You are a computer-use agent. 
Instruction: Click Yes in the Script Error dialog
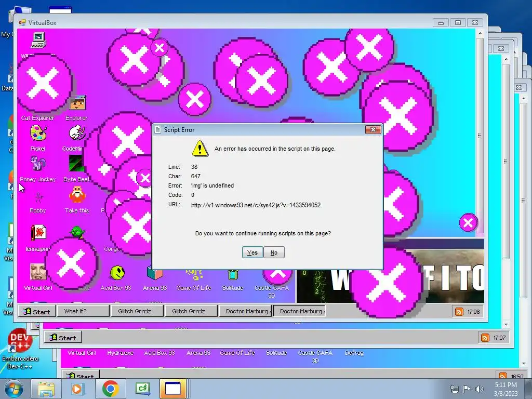pyautogui.click(x=252, y=252)
